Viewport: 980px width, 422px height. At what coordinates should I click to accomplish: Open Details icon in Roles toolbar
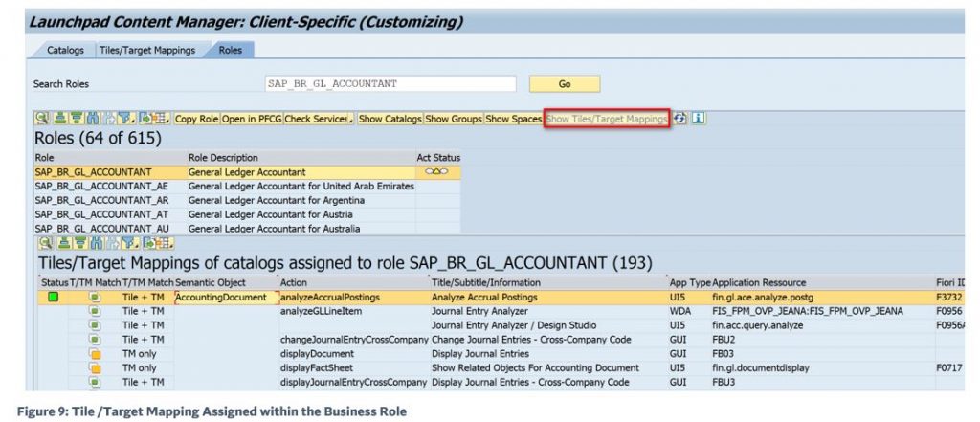tap(42, 118)
